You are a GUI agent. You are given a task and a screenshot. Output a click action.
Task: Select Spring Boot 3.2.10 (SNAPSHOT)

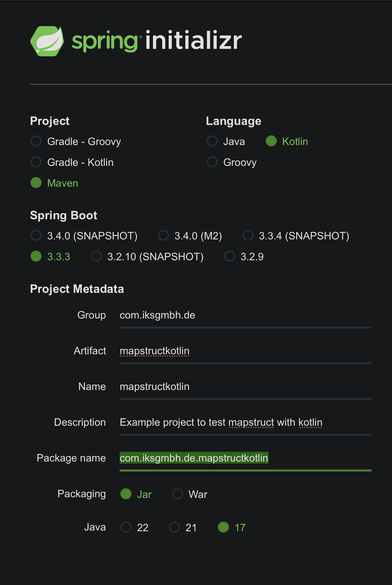click(x=96, y=256)
